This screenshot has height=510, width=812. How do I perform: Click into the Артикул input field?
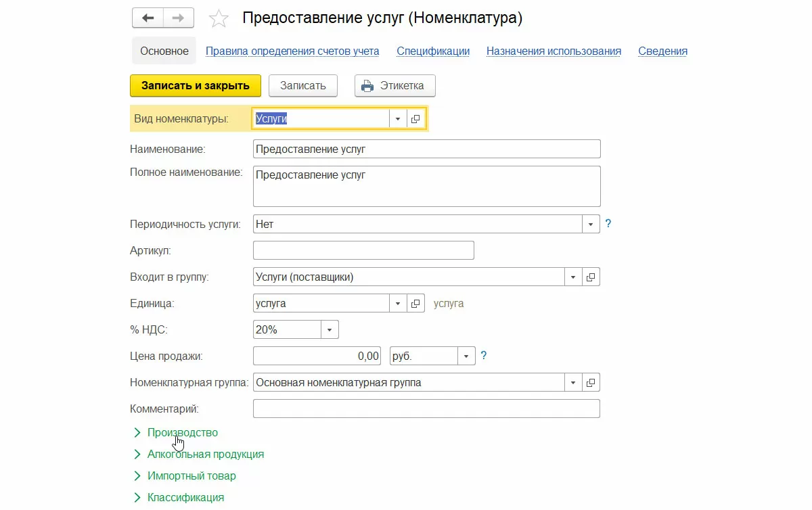363,250
